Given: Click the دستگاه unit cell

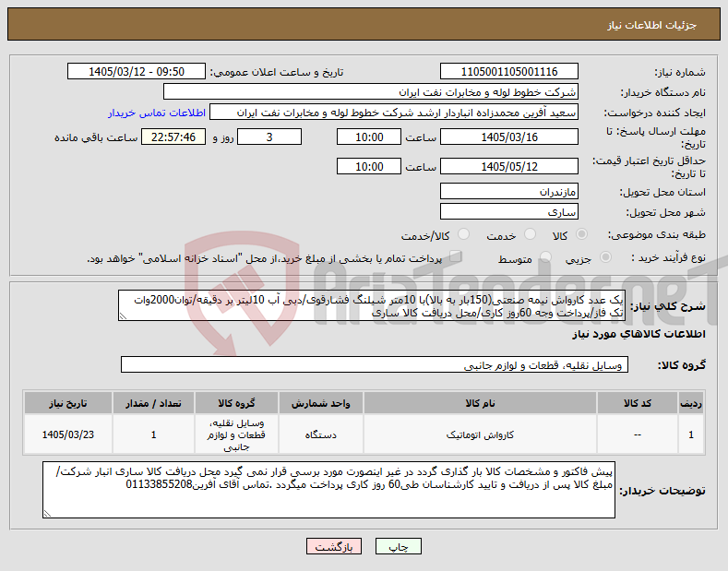Looking at the screenshot, I should click(320, 434).
